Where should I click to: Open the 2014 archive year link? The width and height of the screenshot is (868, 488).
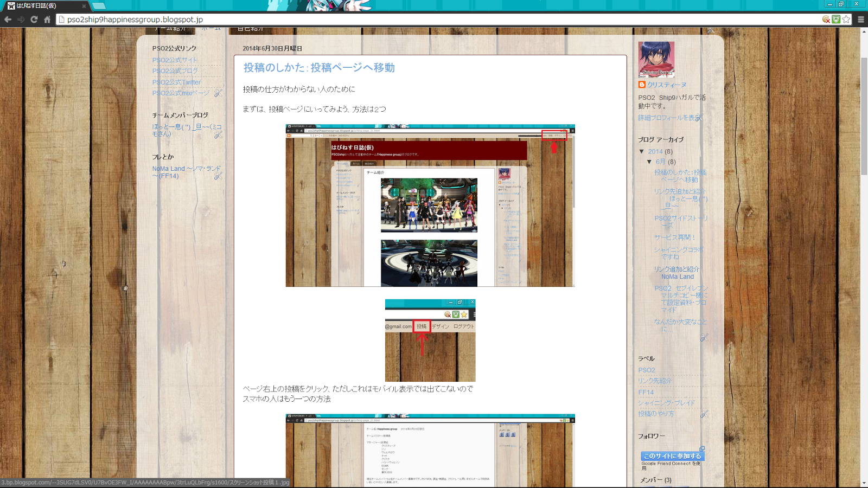(x=655, y=152)
